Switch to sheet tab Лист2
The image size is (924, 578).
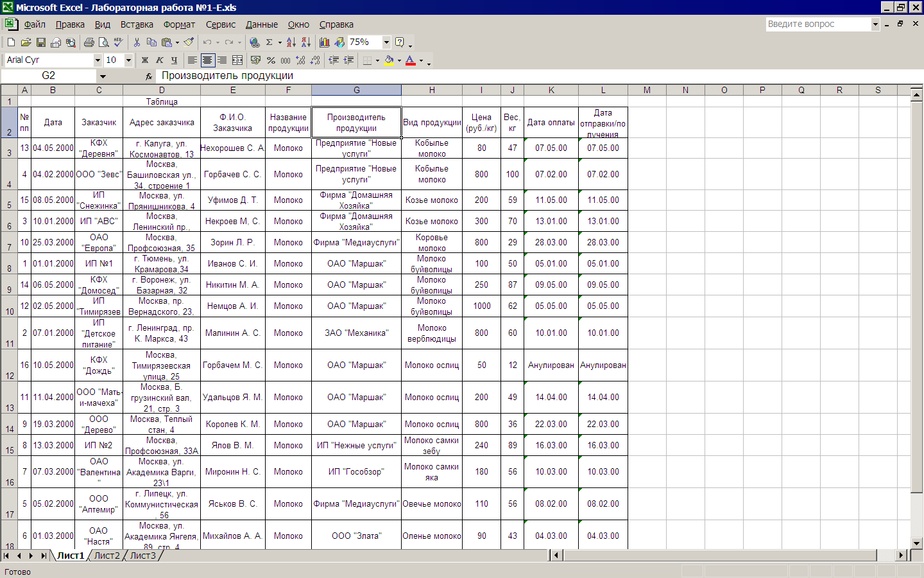(x=107, y=556)
